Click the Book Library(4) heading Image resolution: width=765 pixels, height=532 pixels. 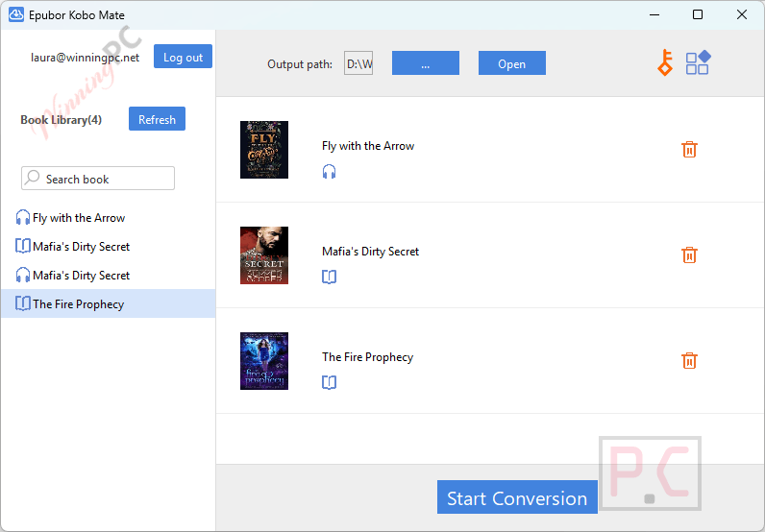tap(61, 120)
